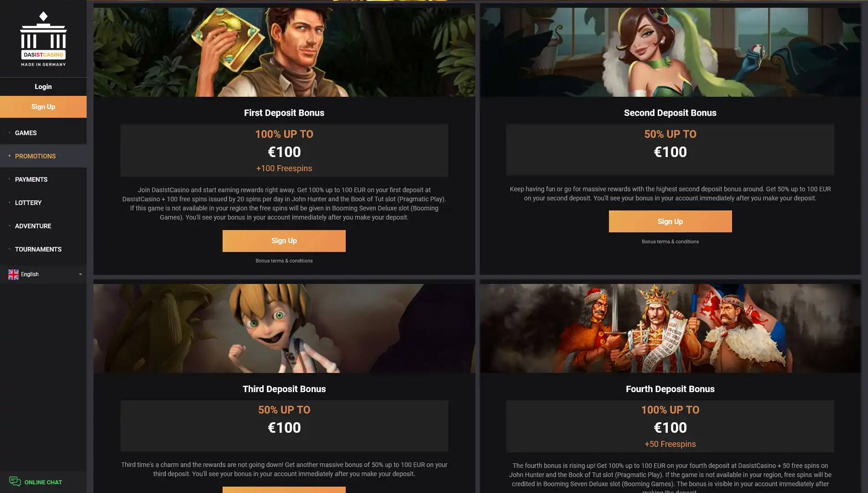868x493 pixels.
Task: Click the UK flag language icon
Action: pos(13,274)
